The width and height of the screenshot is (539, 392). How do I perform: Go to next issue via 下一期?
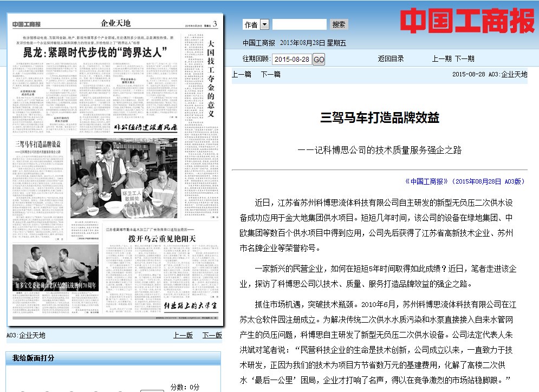tap(464, 59)
